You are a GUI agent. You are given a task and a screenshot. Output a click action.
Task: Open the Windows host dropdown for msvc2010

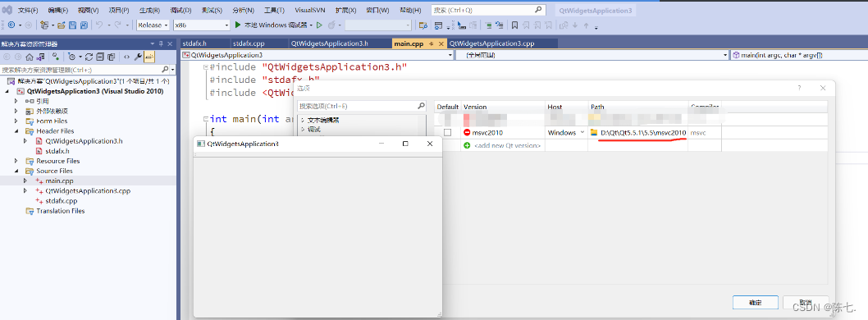click(582, 132)
